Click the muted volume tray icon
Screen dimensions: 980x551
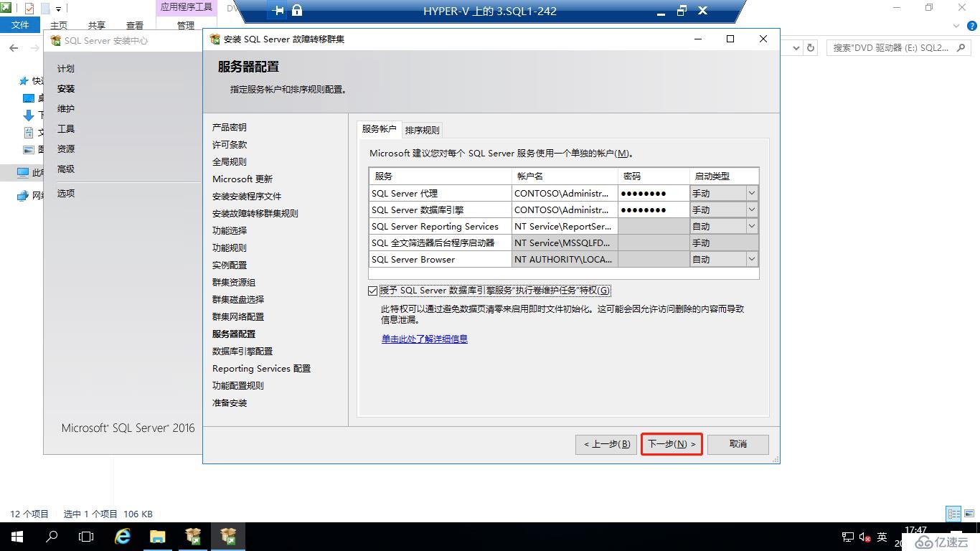click(864, 537)
